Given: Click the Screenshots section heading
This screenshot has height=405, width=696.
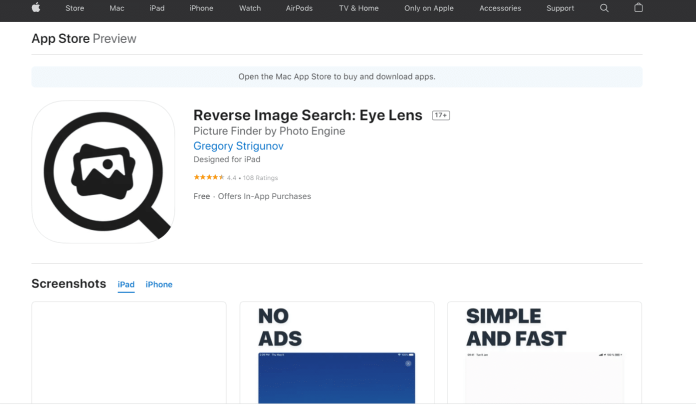Looking at the screenshot, I should pyautogui.click(x=69, y=284).
